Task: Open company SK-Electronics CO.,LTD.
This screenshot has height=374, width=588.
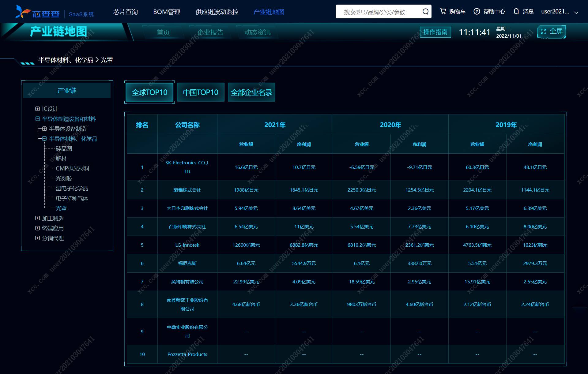Action: pos(187,167)
